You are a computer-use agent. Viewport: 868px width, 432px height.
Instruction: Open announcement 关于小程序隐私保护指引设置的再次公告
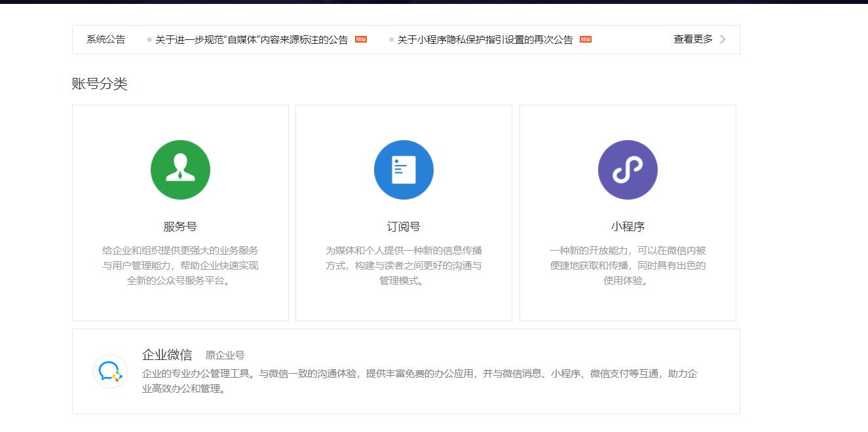pyautogui.click(x=485, y=40)
